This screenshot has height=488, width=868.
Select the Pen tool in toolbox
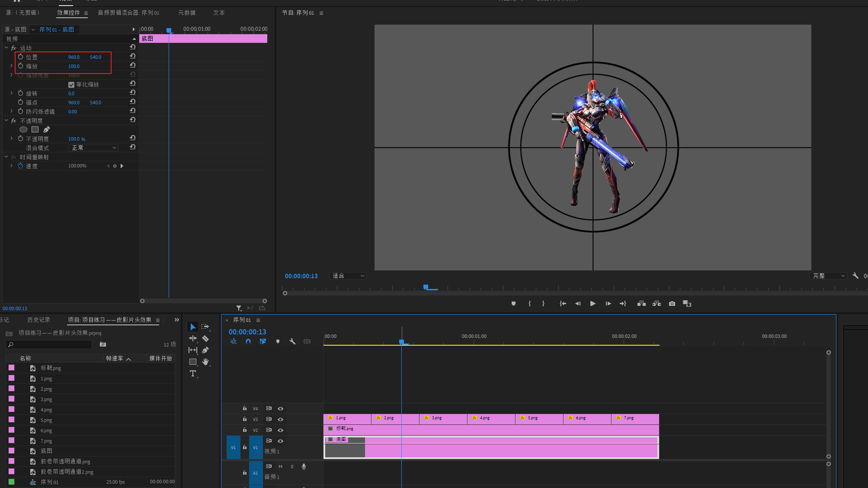205,350
